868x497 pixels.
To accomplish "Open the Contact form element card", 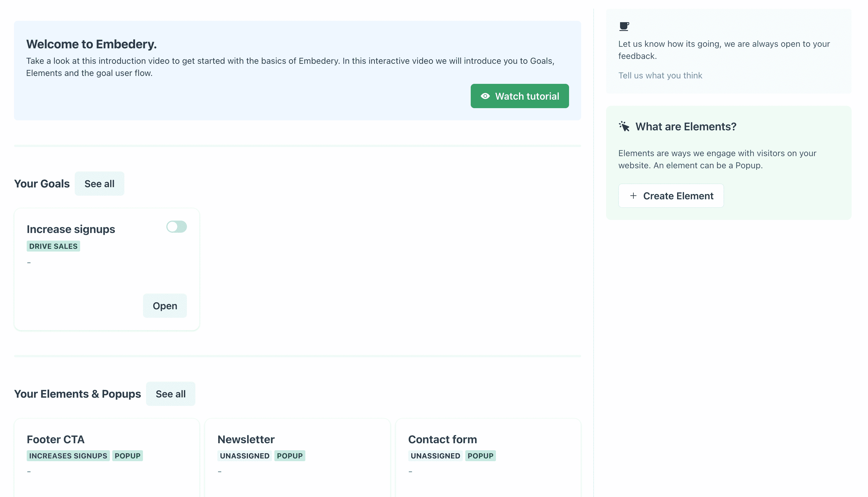I will [488, 458].
